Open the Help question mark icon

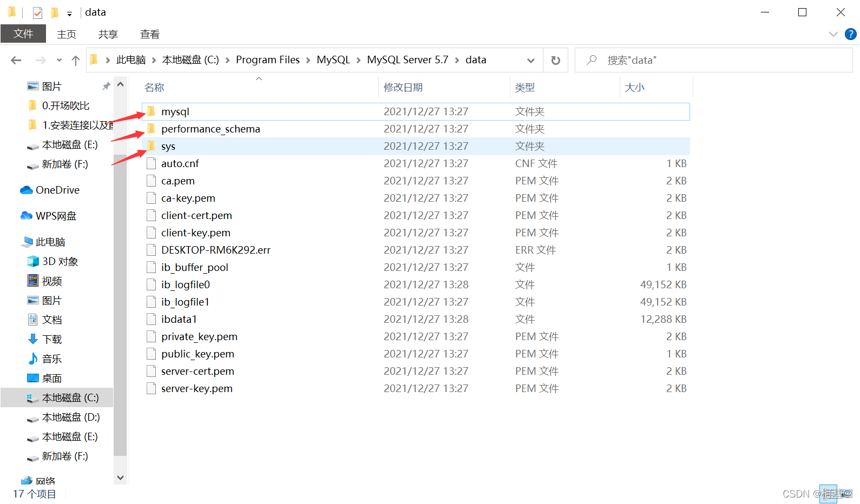[851, 34]
